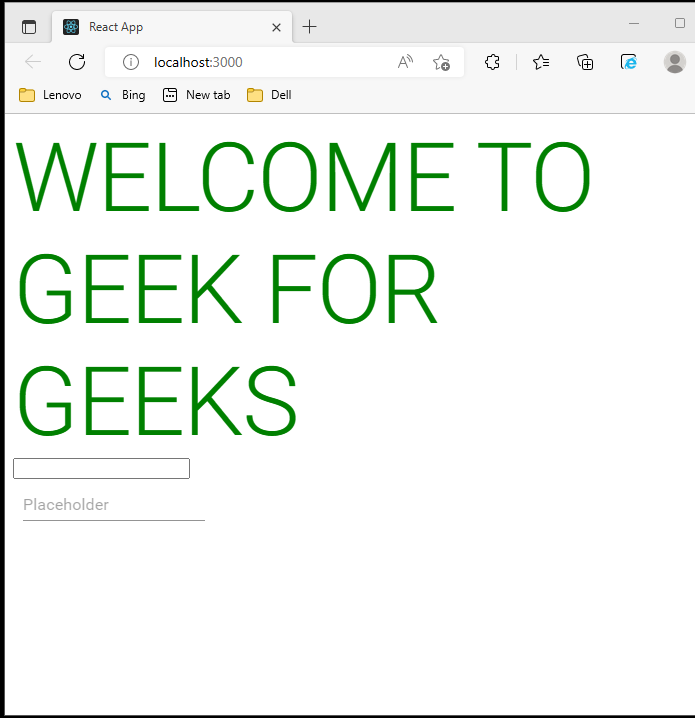Click the New tab bookmark link

pos(197,95)
